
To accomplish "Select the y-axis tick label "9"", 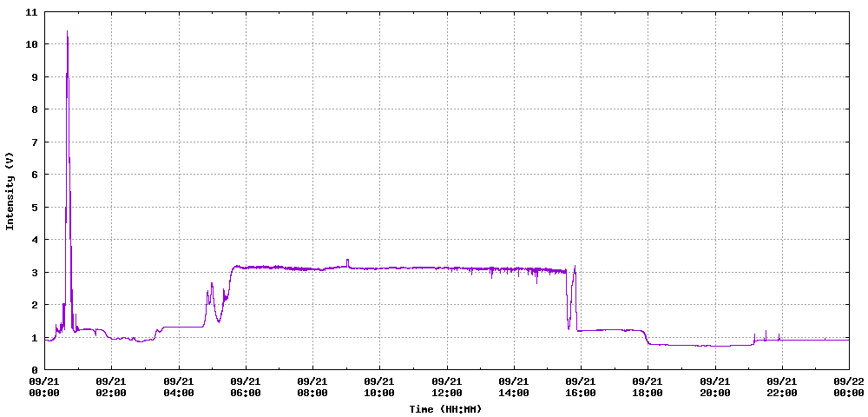I will tap(35, 77).
